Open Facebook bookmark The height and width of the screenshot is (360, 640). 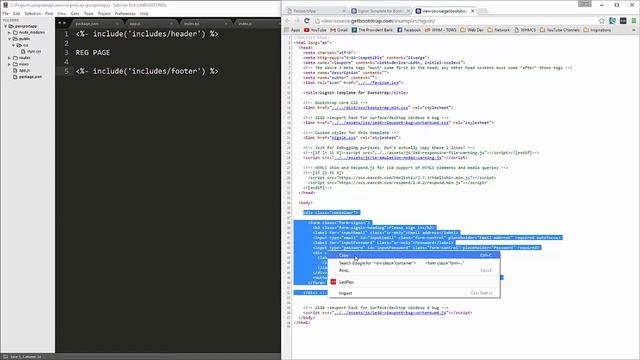(409, 30)
